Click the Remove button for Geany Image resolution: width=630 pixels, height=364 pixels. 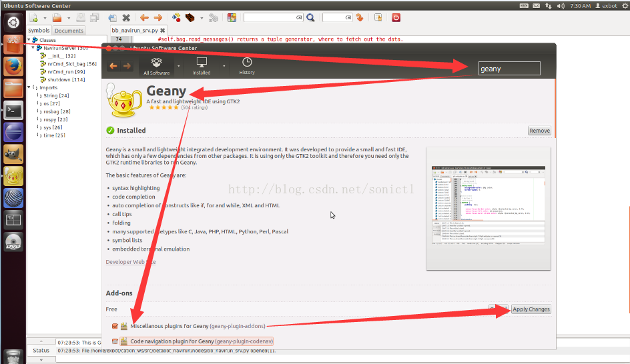coord(539,131)
